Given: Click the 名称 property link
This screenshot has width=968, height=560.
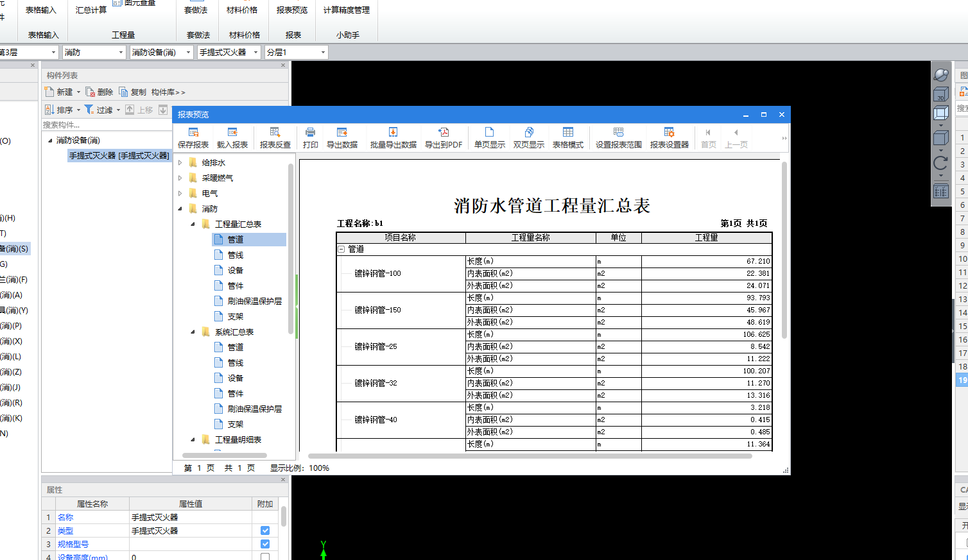Looking at the screenshot, I should click(x=65, y=517).
